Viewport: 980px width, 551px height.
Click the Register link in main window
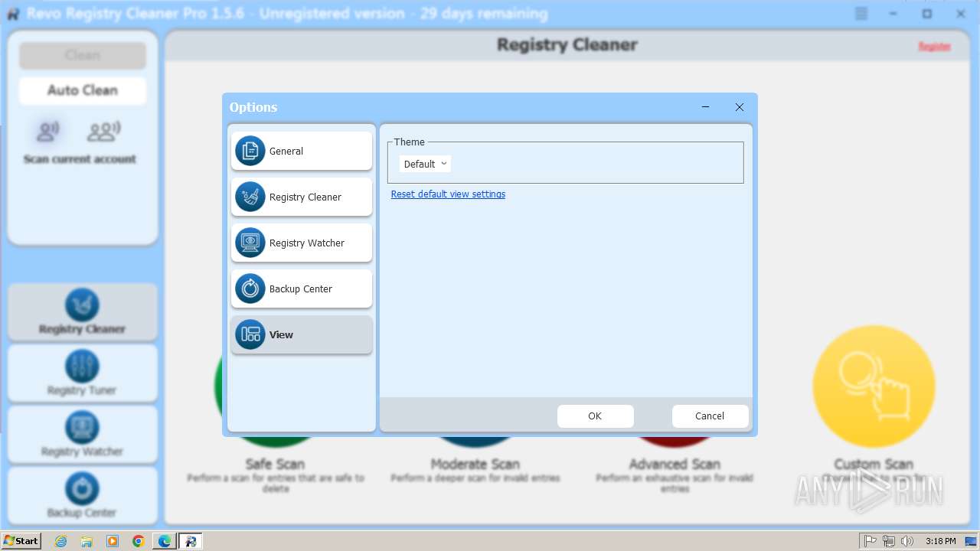click(x=934, y=47)
